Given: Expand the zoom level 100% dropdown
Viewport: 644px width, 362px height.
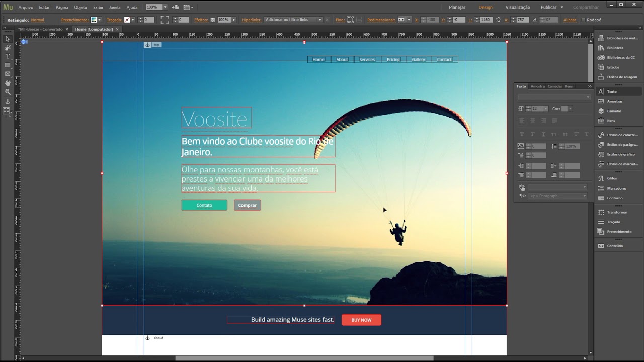Looking at the screenshot, I should click(165, 7).
